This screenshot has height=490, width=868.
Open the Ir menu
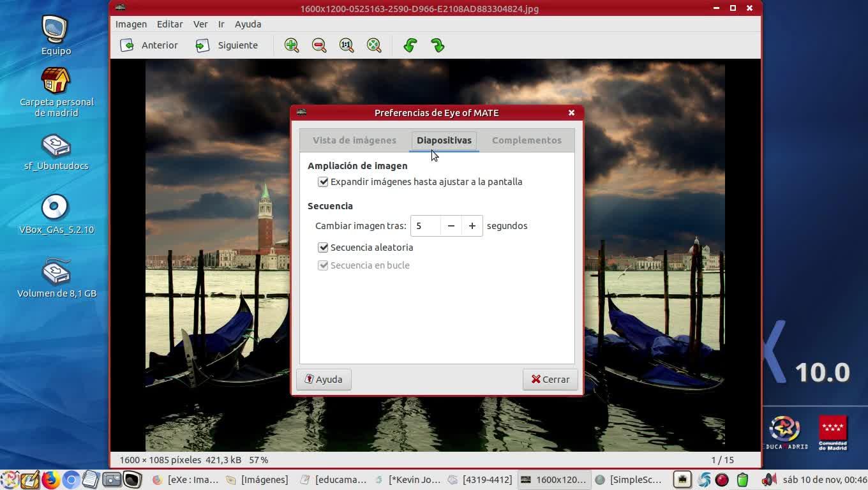(221, 24)
